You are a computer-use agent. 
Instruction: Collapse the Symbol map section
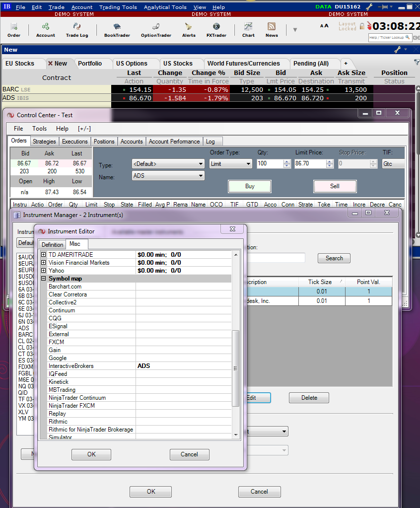(x=43, y=279)
